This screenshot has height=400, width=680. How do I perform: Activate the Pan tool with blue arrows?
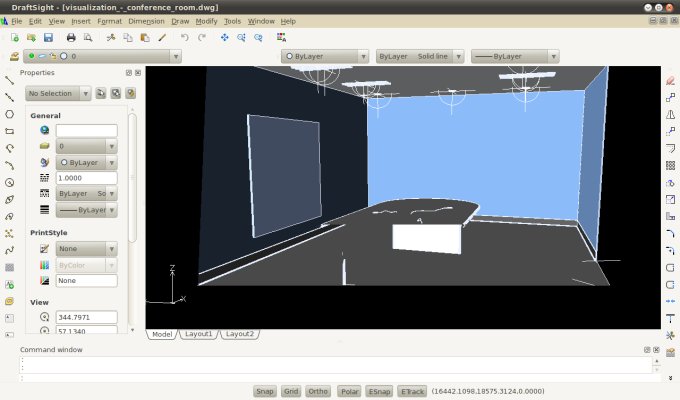225,38
